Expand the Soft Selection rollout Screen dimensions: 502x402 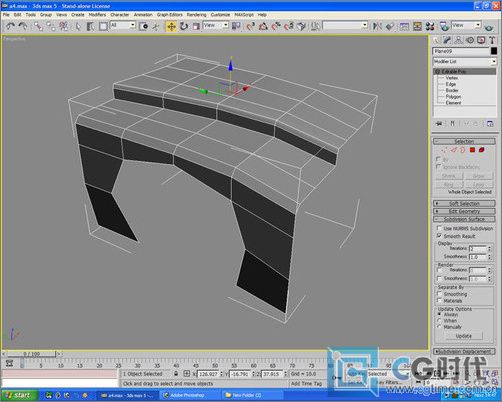[x=464, y=203]
